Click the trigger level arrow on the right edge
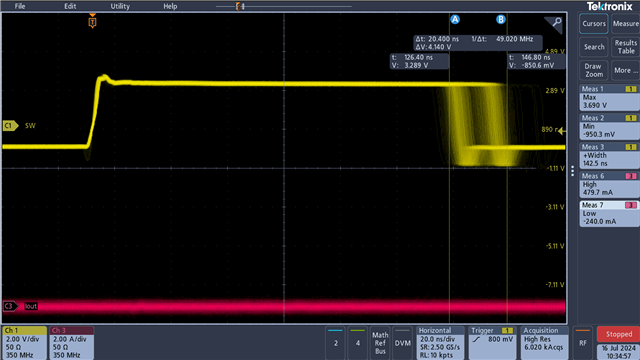Image resolution: width=640 pixels, height=360 pixels. click(562, 131)
